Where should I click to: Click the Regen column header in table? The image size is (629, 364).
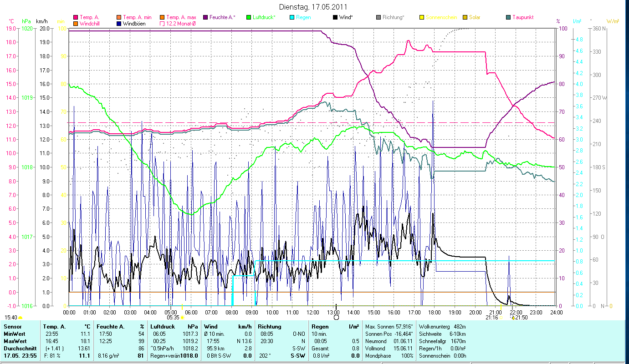(319, 327)
